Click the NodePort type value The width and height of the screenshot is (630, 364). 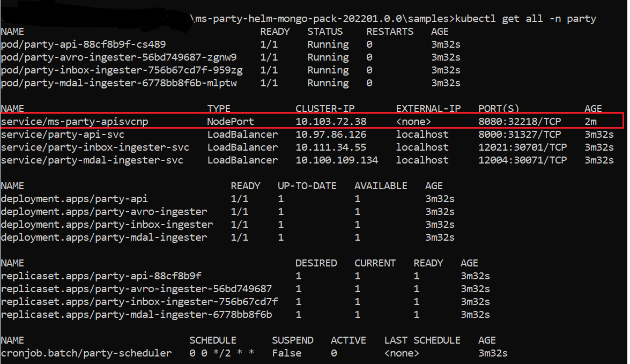pos(231,122)
